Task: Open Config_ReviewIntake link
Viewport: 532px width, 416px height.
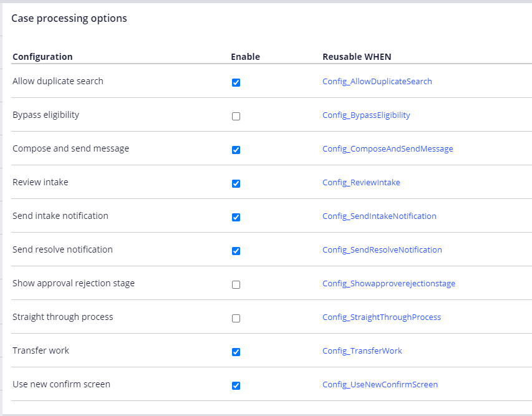Action: point(361,182)
